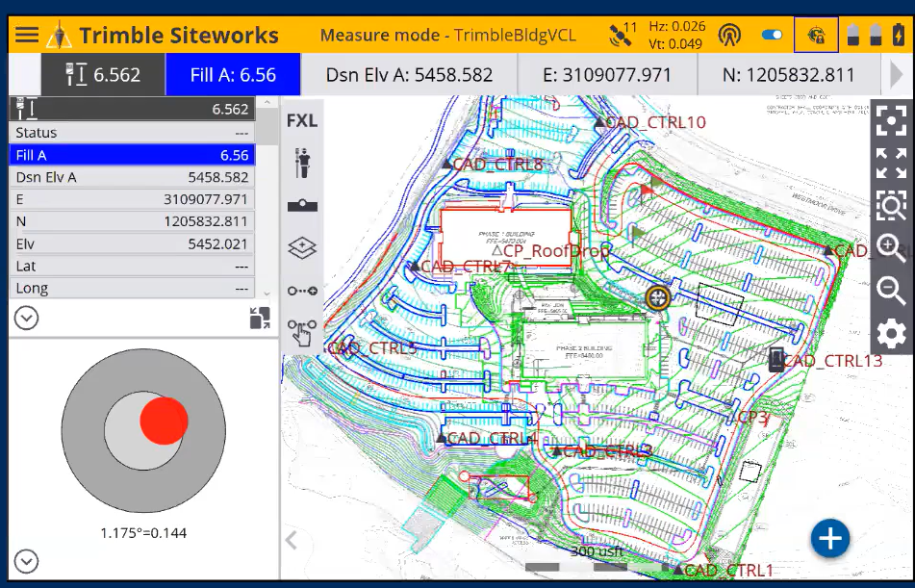The width and height of the screenshot is (915, 588).
Task: Select the E: 3109077.971 info tile
Action: point(607,75)
